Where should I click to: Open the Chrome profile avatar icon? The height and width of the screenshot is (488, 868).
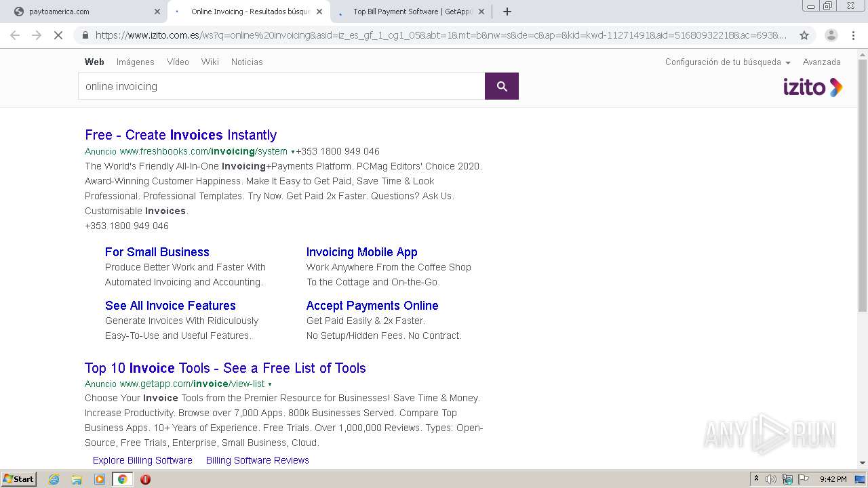click(831, 35)
